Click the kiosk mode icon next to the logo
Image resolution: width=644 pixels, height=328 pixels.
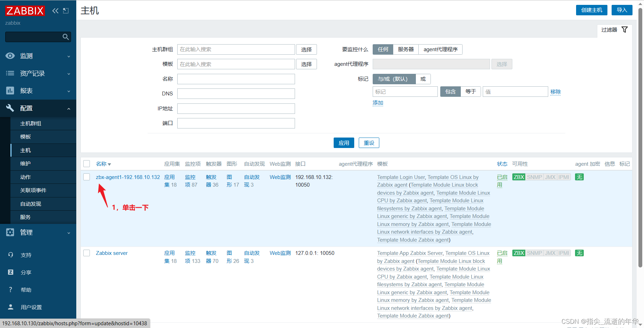pos(66,11)
